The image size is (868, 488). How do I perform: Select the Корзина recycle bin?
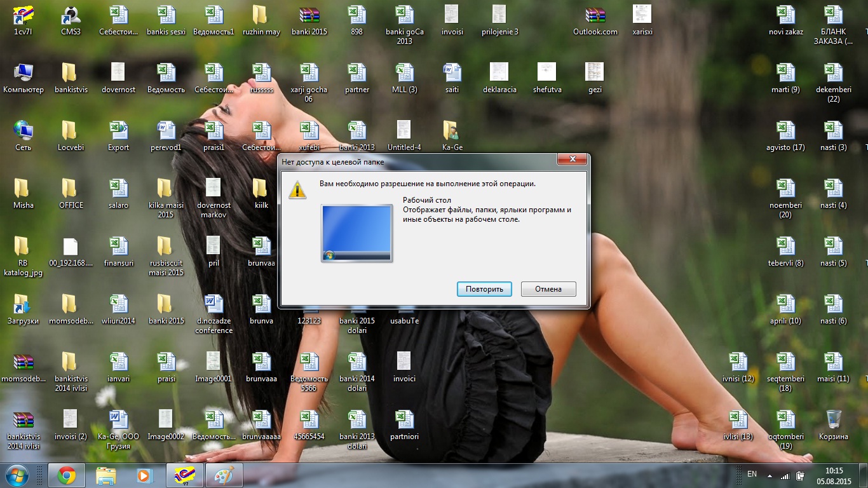click(834, 425)
